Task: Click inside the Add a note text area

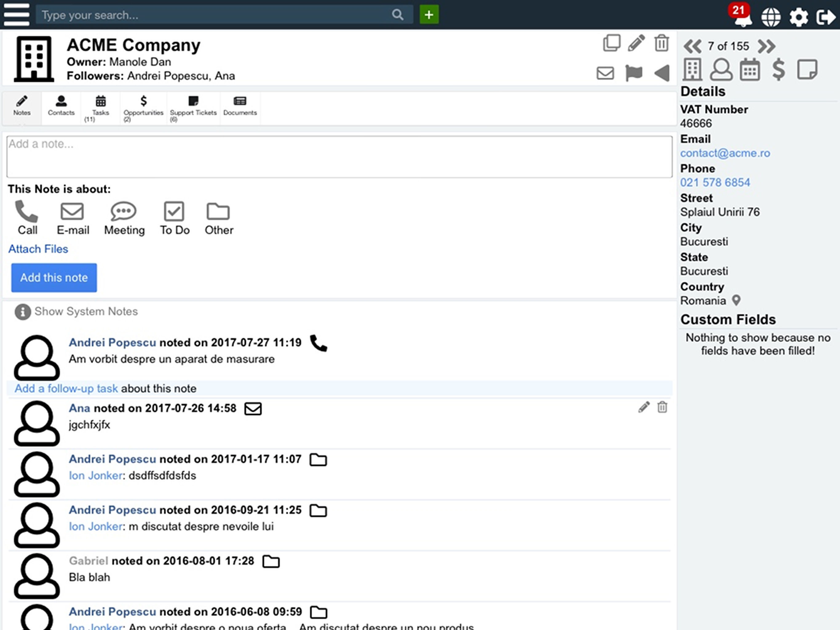Action: 339,157
